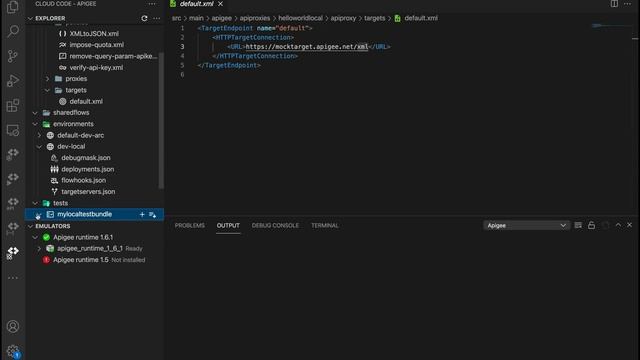Open the Extensions view
The image size is (640, 360).
[x=13, y=106]
